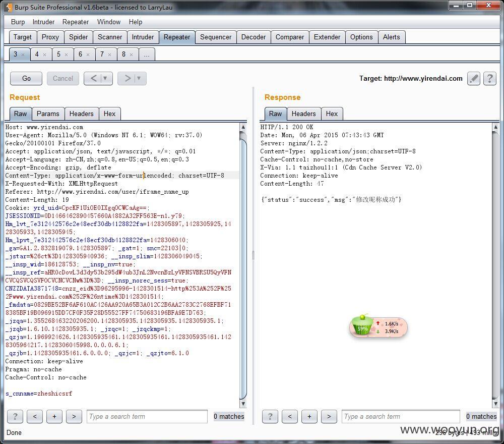Viewport: 504px width, 444px height.
Task: Open the Burp menu
Action: [x=18, y=22]
